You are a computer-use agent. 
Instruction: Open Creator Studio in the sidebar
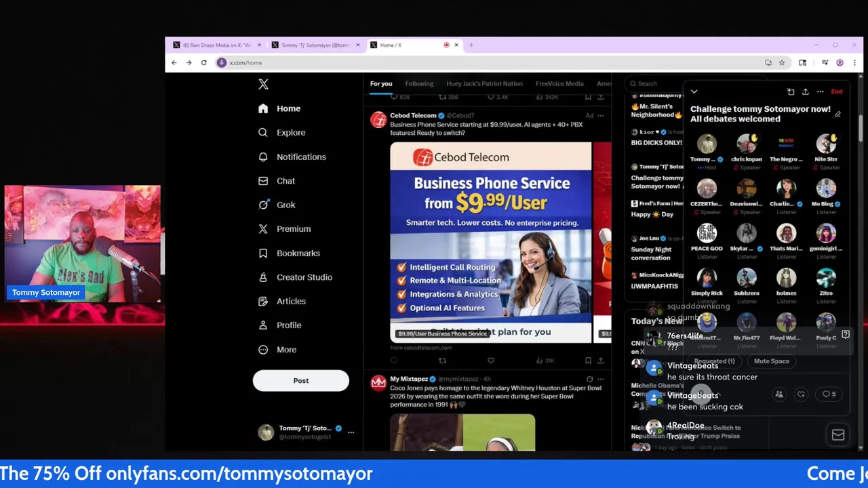click(x=295, y=277)
